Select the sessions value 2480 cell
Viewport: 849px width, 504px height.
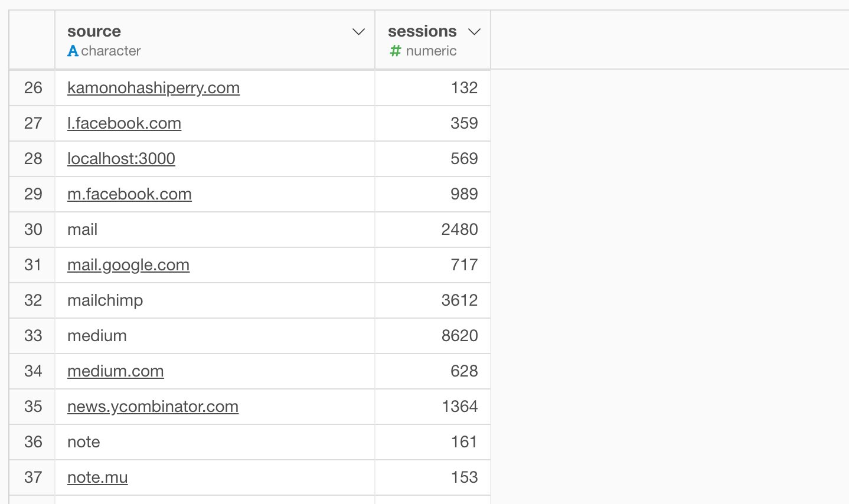point(433,230)
